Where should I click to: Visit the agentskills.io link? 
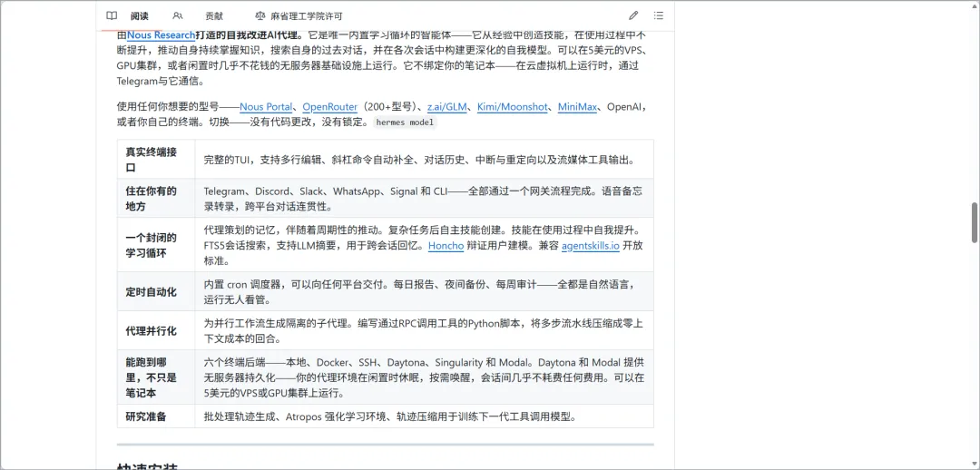tap(590, 246)
